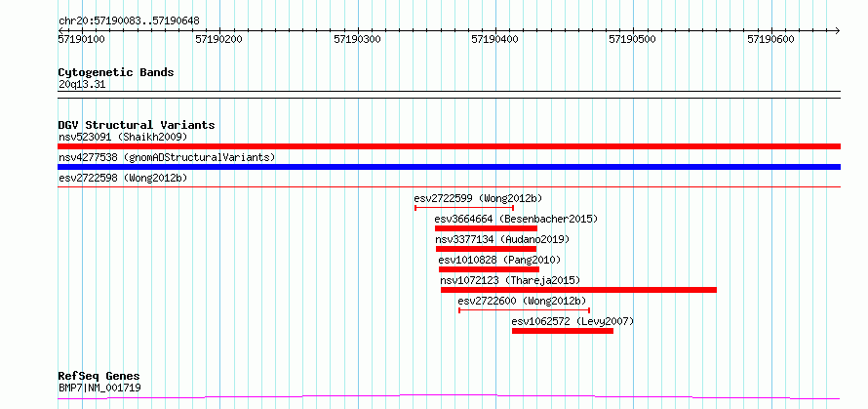Select the Cytogenetic Bands track heading
The image size is (868, 409).
(x=116, y=72)
